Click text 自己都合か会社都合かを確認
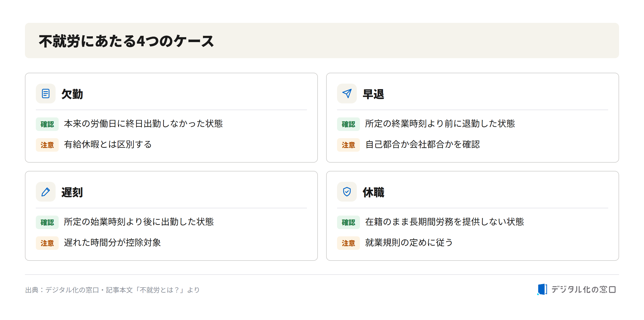Image resolution: width=644 pixels, height=320 pixels. pyautogui.click(x=422, y=144)
